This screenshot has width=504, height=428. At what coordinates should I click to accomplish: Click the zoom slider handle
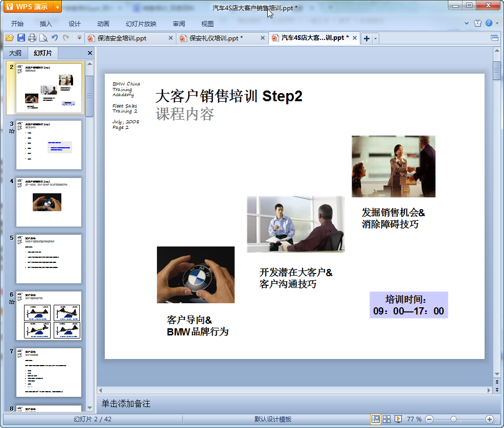pos(453,419)
